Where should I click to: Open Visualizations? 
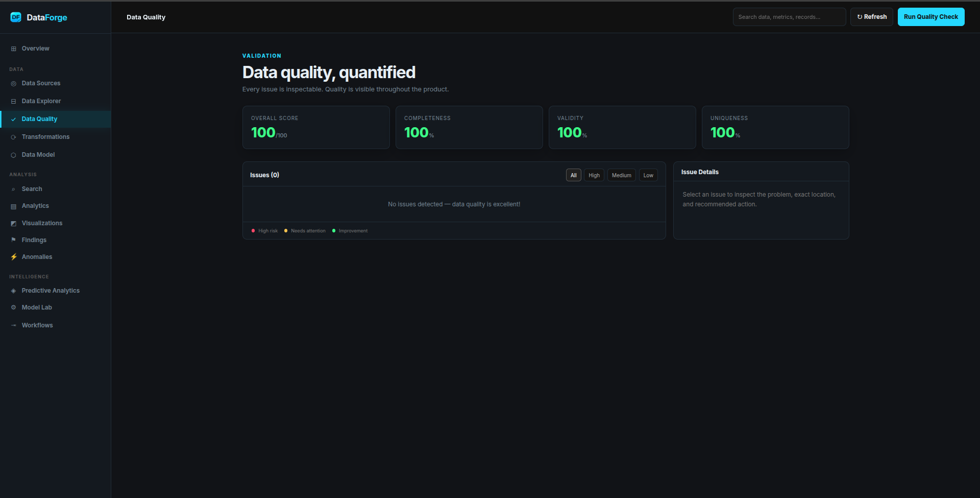click(x=56, y=223)
